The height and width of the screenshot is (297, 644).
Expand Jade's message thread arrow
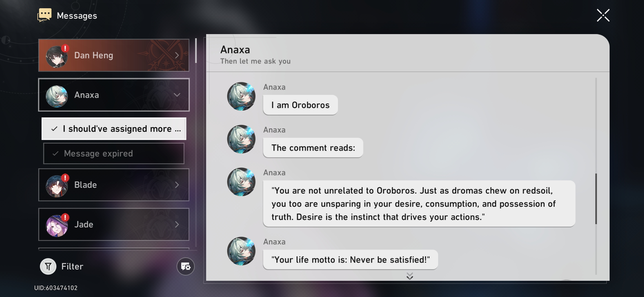[x=177, y=224]
